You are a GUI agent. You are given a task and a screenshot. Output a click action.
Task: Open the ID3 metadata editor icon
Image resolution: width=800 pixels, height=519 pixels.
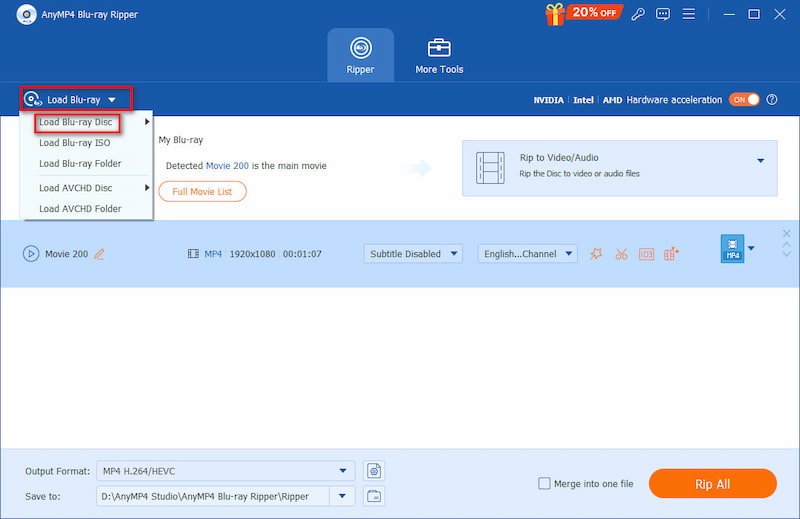(x=646, y=254)
